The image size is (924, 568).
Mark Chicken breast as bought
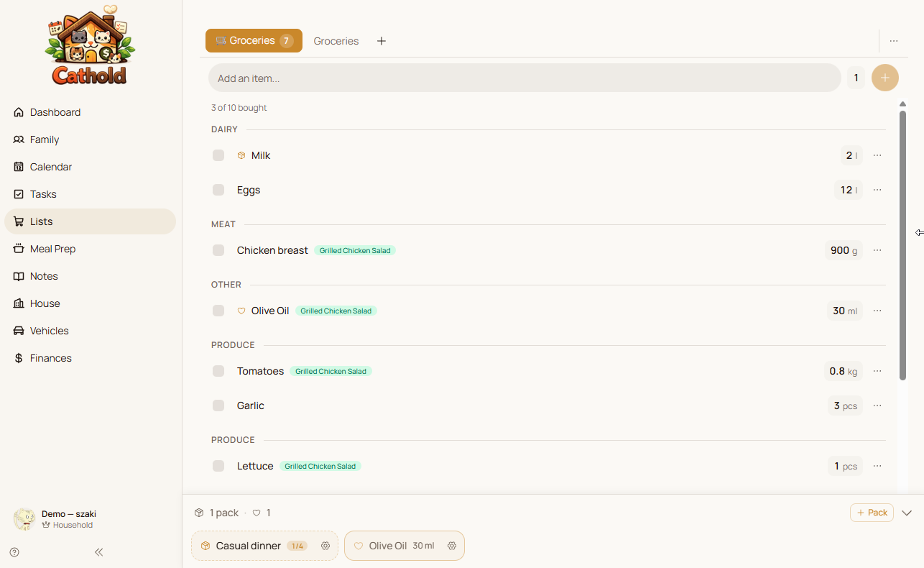[x=218, y=250]
